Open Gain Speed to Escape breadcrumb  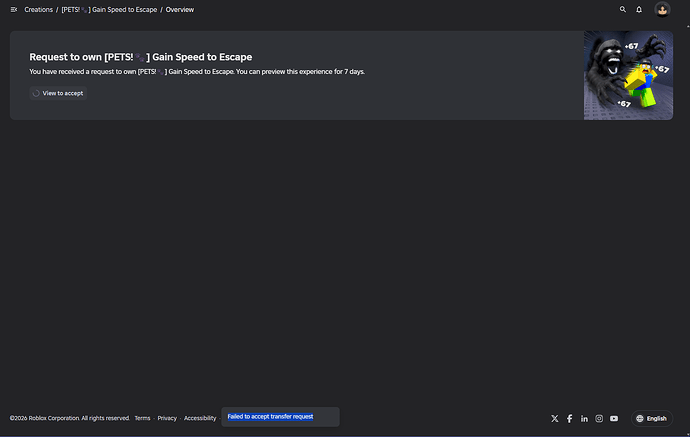point(109,10)
